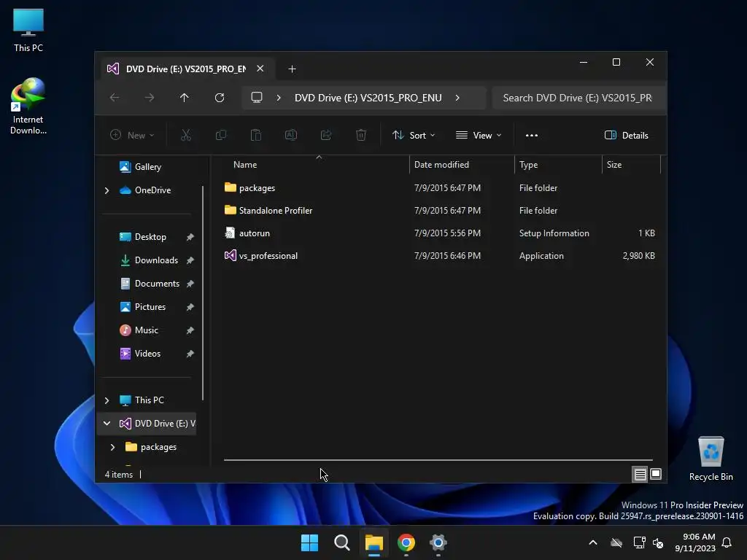Go up one folder level
Viewport: 747px width, 560px height.
tap(185, 98)
